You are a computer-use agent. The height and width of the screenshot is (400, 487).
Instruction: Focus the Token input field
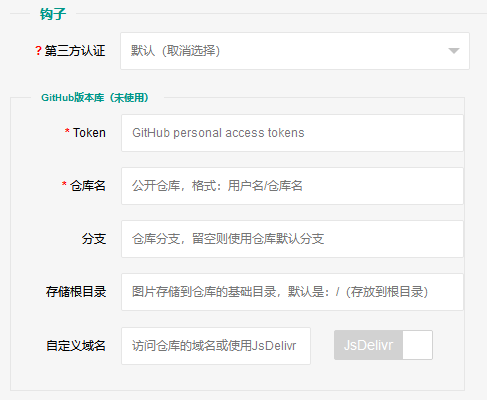click(x=292, y=133)
